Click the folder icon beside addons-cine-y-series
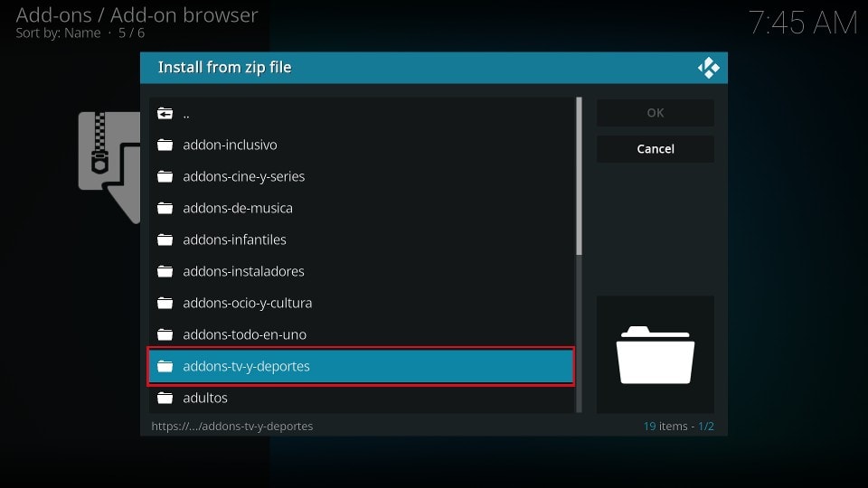This screenshot has height=488, width=868. [x=165, y=176]
